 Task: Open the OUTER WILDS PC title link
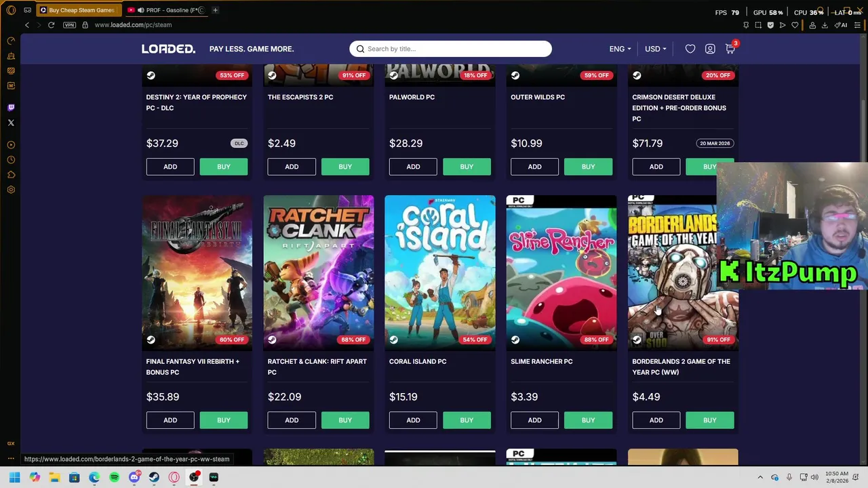coord(538,97)
